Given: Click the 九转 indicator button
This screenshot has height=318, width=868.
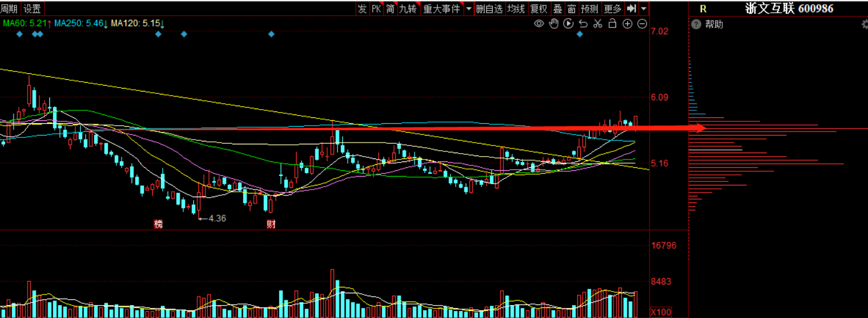Looking at the screenshot, I should point(408,8).
